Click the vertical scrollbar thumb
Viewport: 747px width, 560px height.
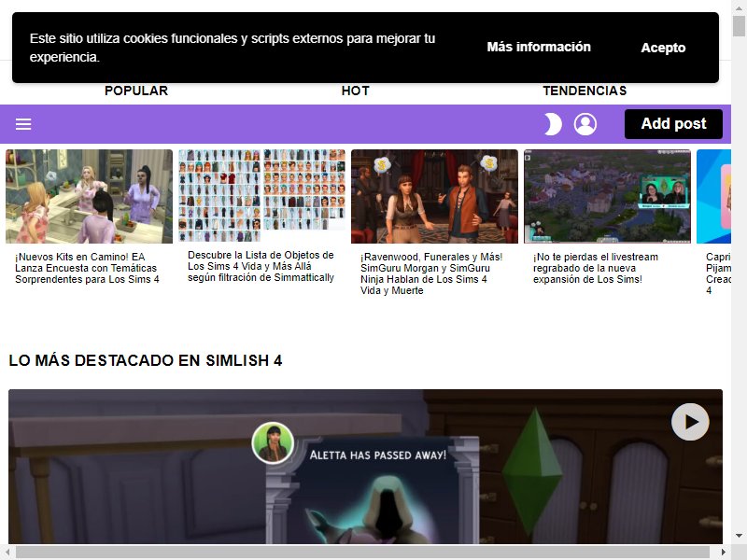[x=739, y=26]
